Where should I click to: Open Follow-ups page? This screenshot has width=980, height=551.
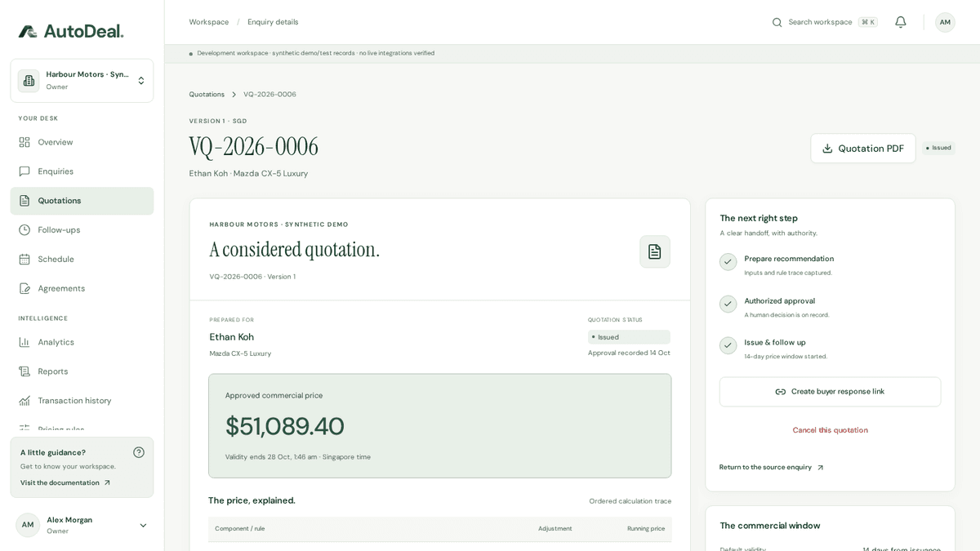point(82,230)
